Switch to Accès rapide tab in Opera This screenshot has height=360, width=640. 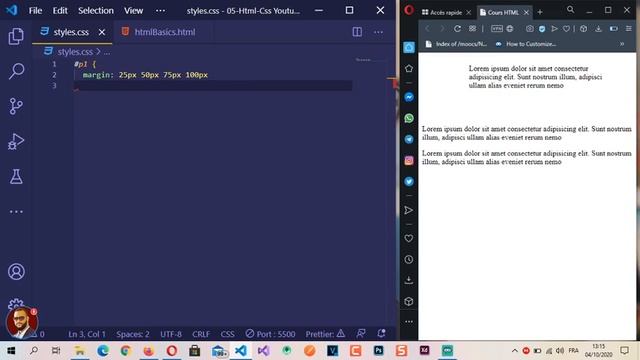pos(442,13)
